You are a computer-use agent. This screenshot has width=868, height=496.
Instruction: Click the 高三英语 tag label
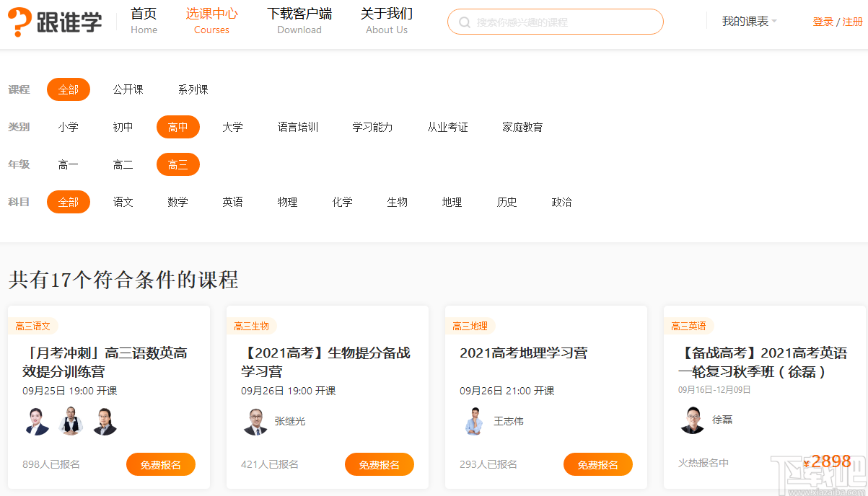689,326
